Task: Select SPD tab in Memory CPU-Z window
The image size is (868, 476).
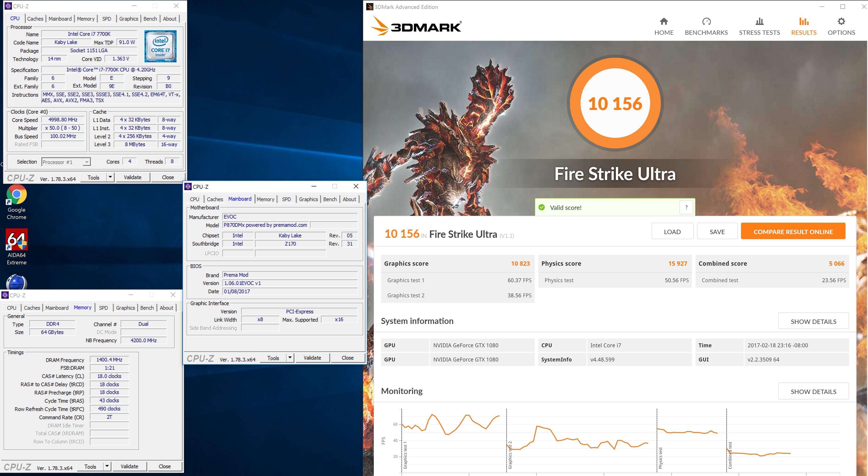Action: pos(103,308)
